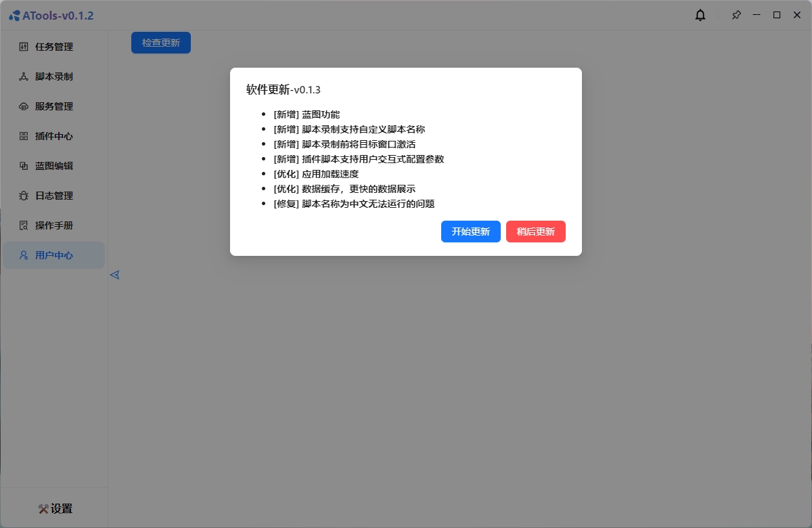Select 日志管理 in the sidebar

tap(54, 196)
